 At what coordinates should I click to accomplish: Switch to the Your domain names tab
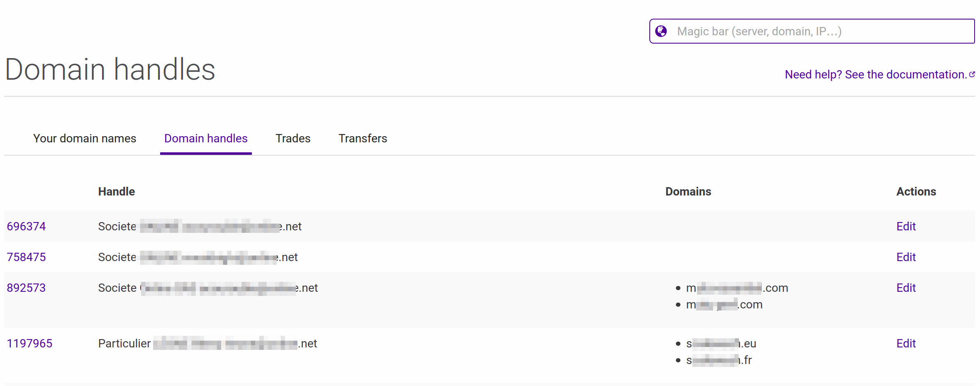[85, 138]
